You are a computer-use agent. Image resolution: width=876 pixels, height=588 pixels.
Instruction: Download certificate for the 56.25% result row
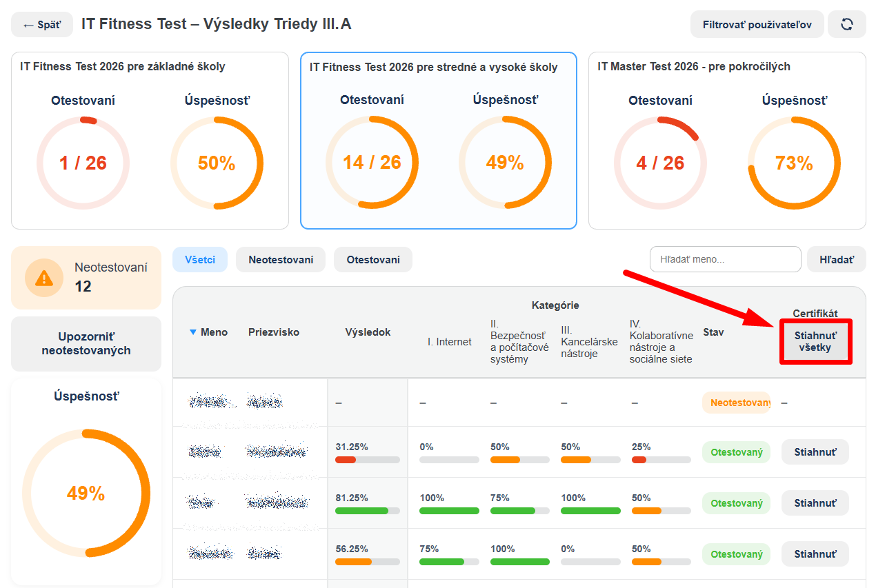pos(815,554)
